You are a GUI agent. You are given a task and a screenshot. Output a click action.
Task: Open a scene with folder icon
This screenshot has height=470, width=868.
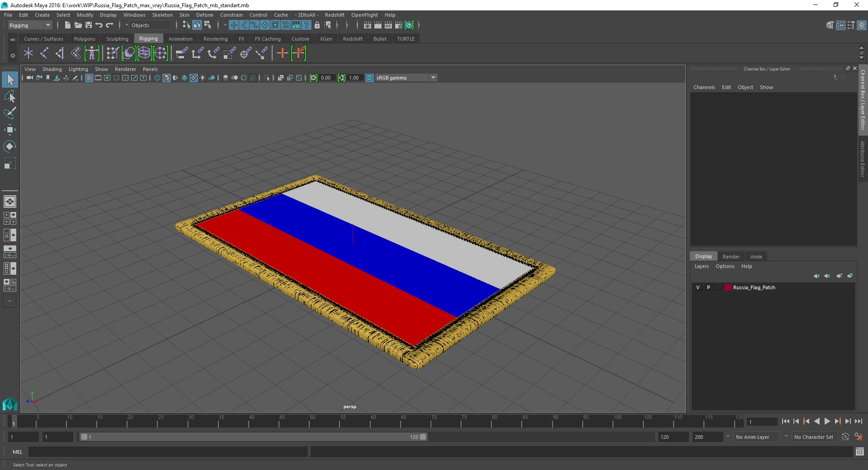click(78, 25)
